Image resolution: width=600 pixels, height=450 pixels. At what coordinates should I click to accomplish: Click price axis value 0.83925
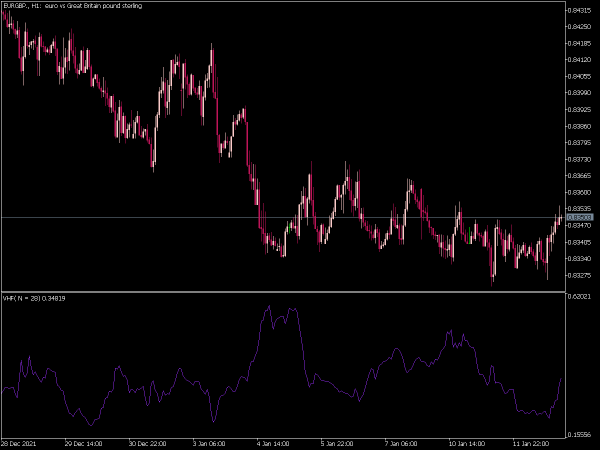tap(579, 110)
